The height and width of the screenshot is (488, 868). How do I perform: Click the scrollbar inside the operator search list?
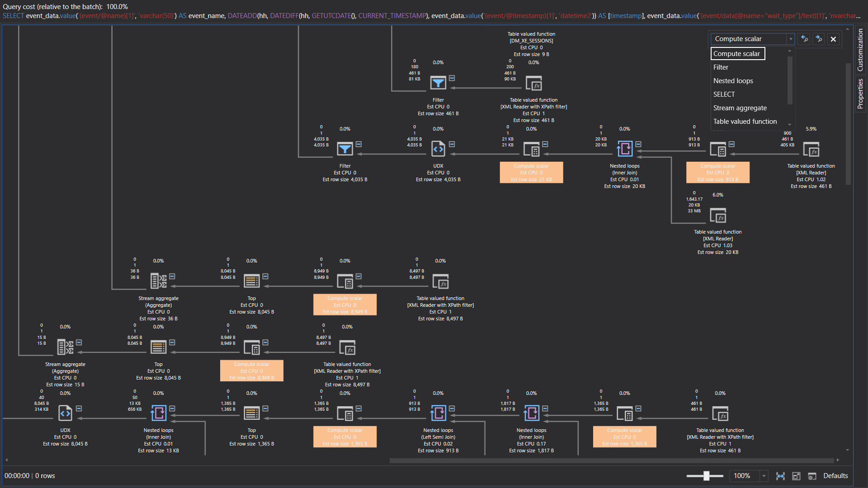coord(790,80)
